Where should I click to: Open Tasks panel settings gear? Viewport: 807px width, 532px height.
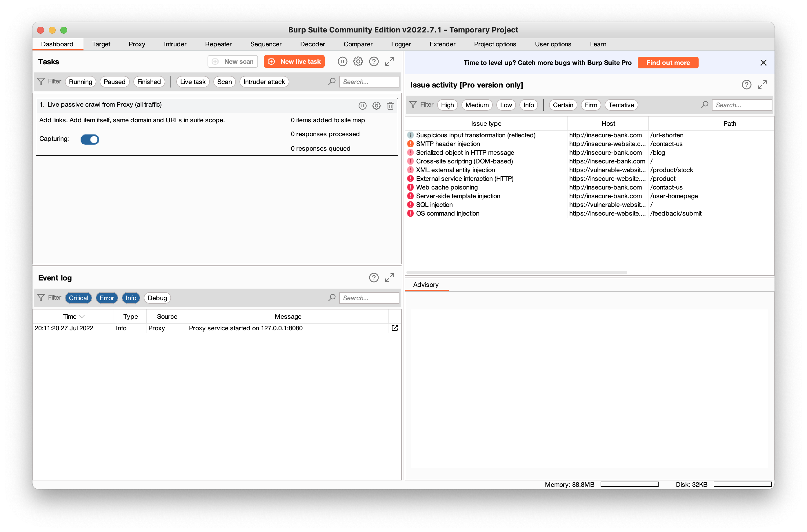pos(358,61)
